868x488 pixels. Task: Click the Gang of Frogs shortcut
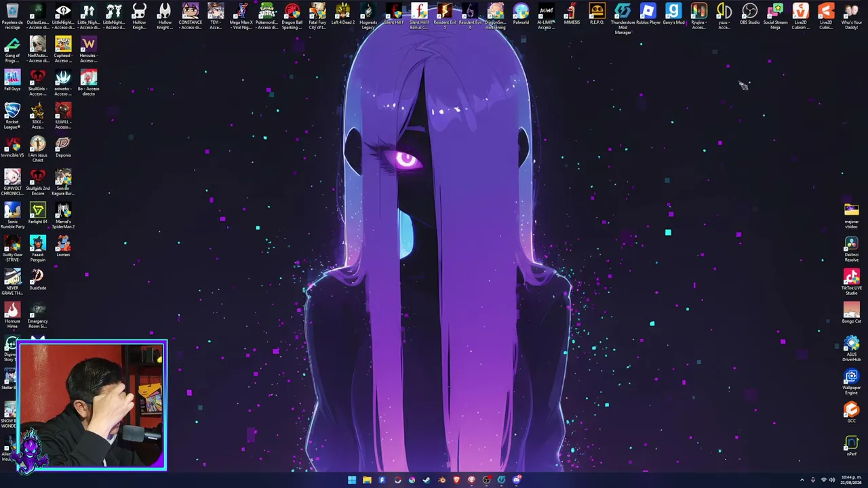(x=12, y=49)
